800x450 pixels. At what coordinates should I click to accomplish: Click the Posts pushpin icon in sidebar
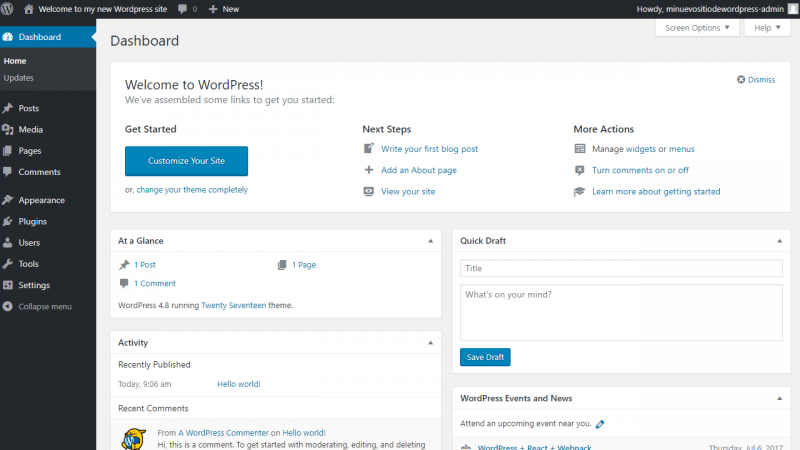point(8,108)
